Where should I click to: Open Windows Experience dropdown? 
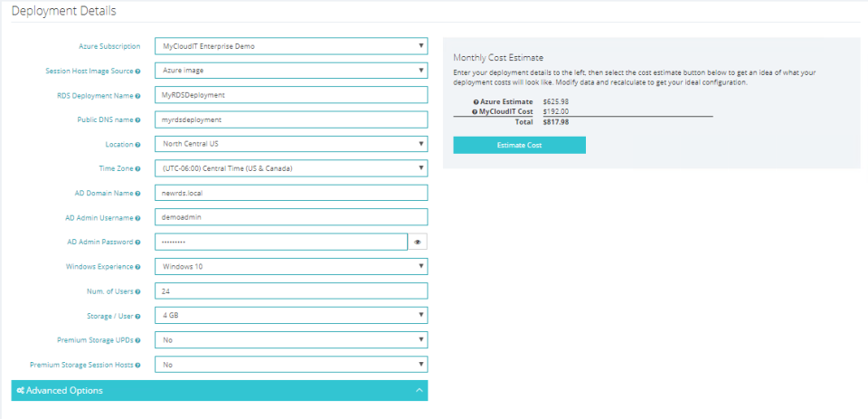coord(291,267)
